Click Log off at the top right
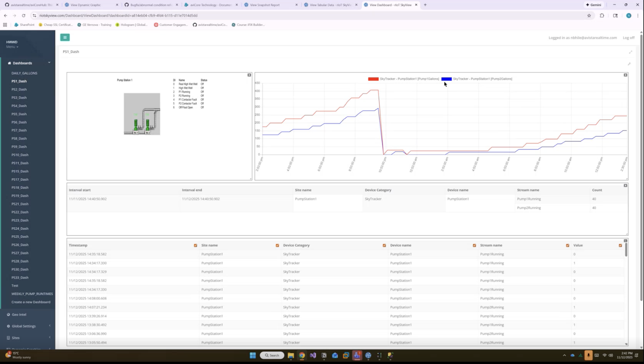The image size is (644, 364). click(x=629, y=38)
